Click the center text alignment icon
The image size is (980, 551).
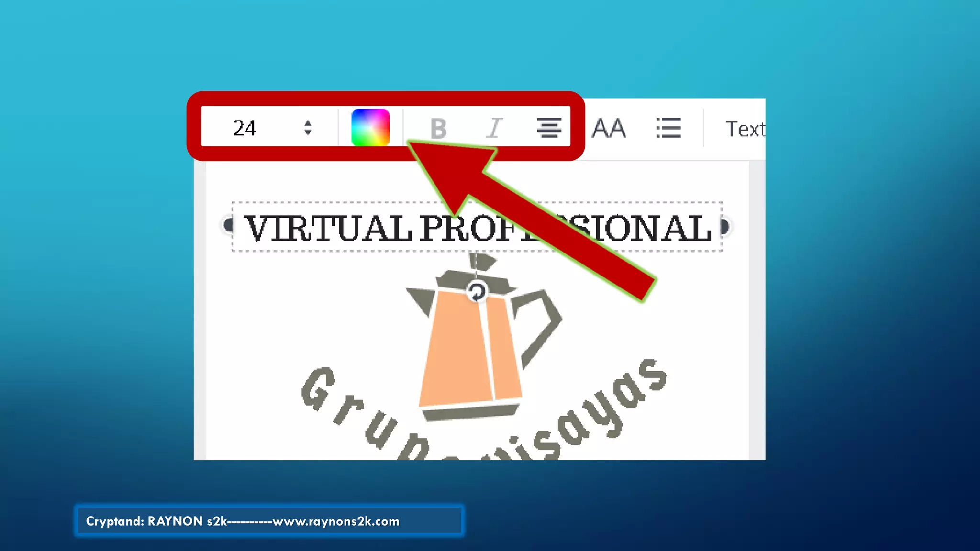[x=549, y=128]
